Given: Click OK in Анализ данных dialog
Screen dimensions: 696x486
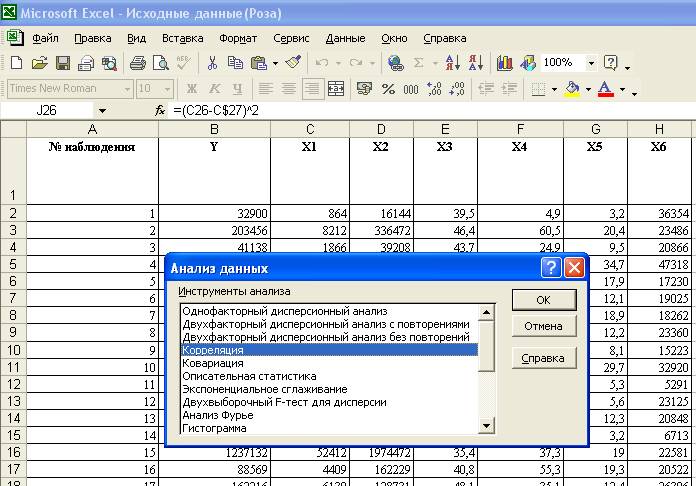Looking at the screenshot, I should (544, 300).
